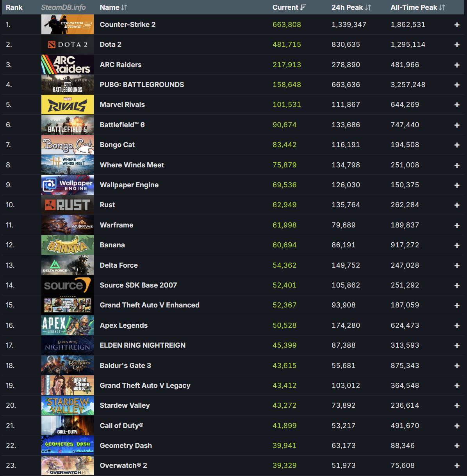The width and height of the screenshot is (467, 476).
Task: Click plus icon in Warframe row
Action: point(457,226)
